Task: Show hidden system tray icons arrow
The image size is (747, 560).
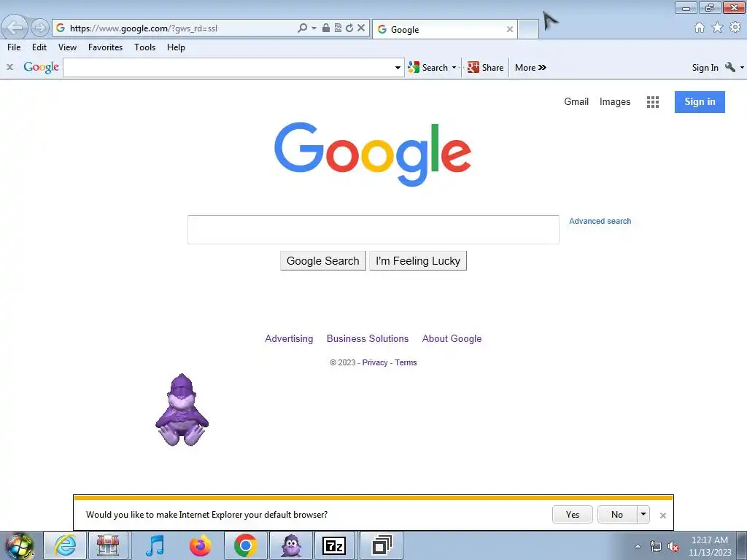Action: click(638, 546)
